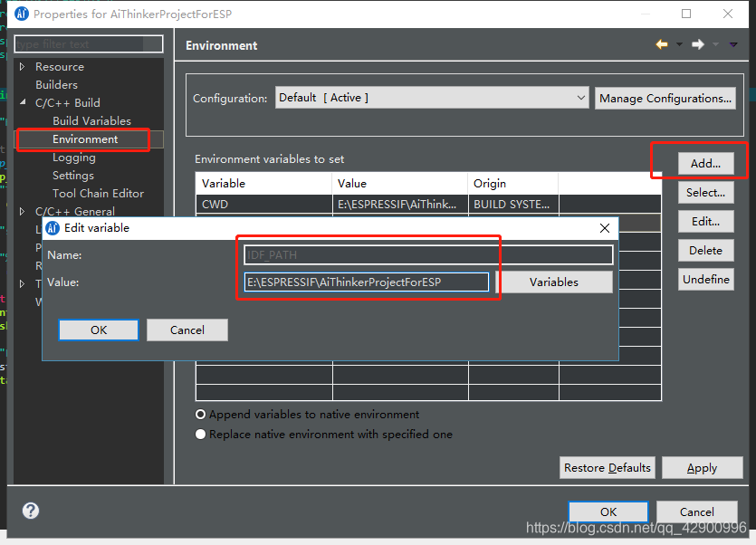Viewport: 756px width, 545px height.
Task: Expand the C/C++ General tree node
Action: tap(22, 211)
